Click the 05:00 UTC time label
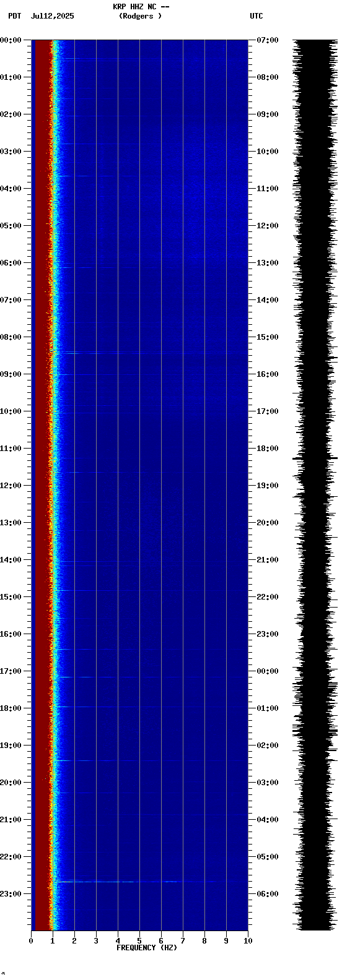This screenshot has width=342, height=980. 267,857
